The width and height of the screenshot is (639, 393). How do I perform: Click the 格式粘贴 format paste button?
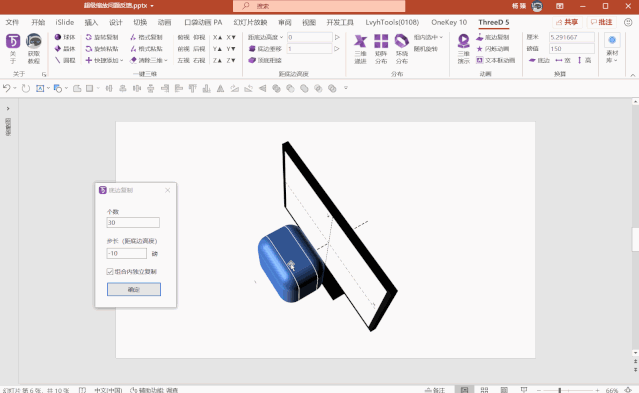point(146,49)
